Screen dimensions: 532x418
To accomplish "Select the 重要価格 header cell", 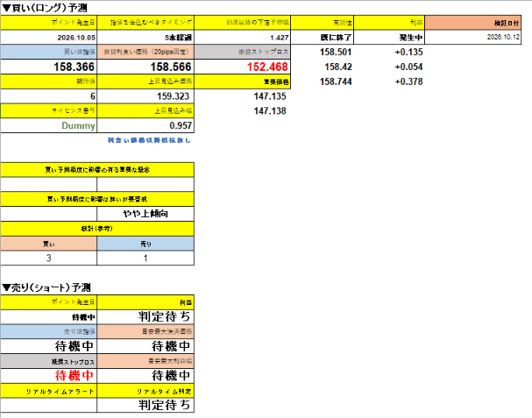I will (x=242, y=81).
